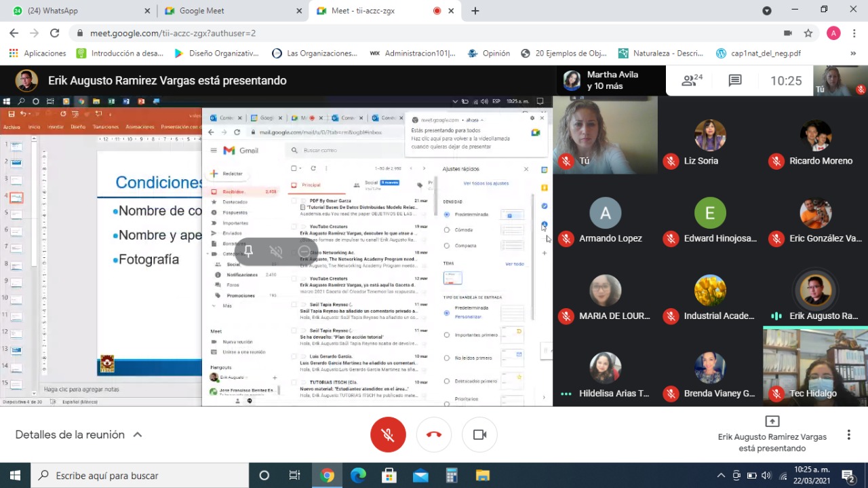Show hidden system tray icons

[721, 475]
